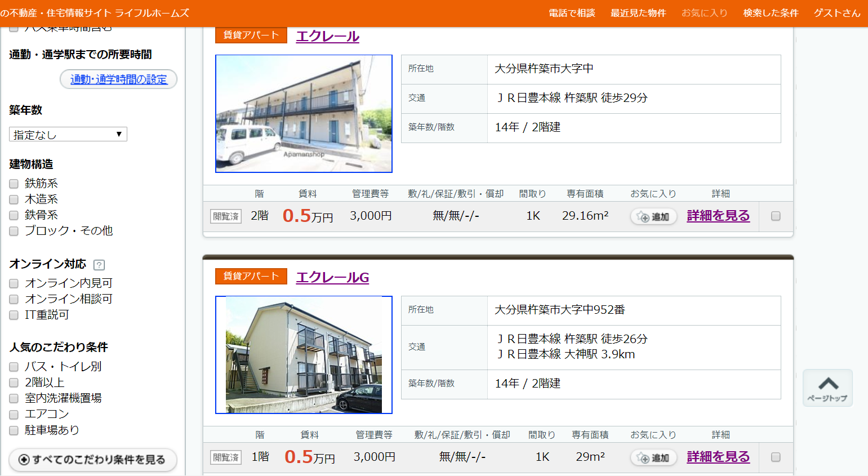Open 最近見た物件 in the top menu

tap(638, 13)
